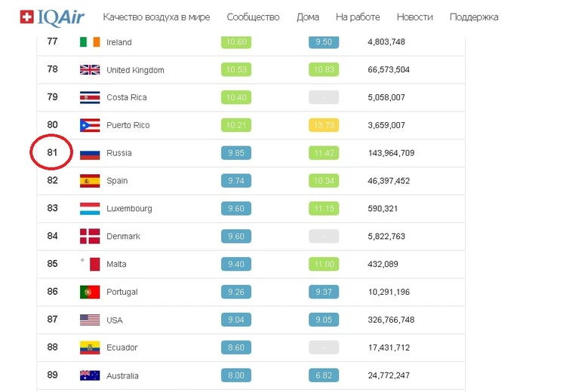The width and height of the screenshot is (566, 392).
Task: Open the Дома menu item
Action: click(x=308, y=17)
